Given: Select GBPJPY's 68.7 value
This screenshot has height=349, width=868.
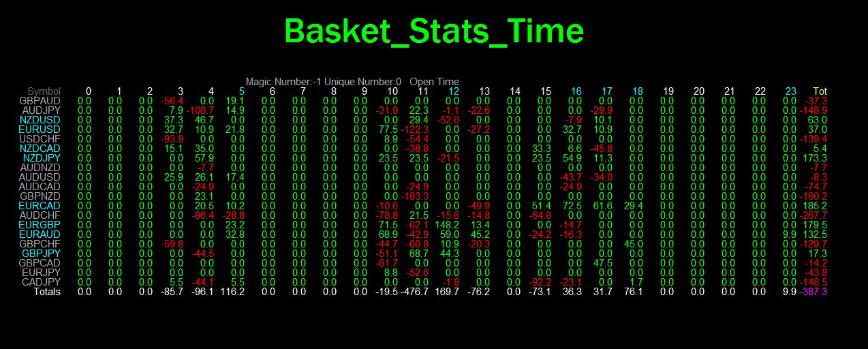Looking at the screenshot, I should (419, 254).
